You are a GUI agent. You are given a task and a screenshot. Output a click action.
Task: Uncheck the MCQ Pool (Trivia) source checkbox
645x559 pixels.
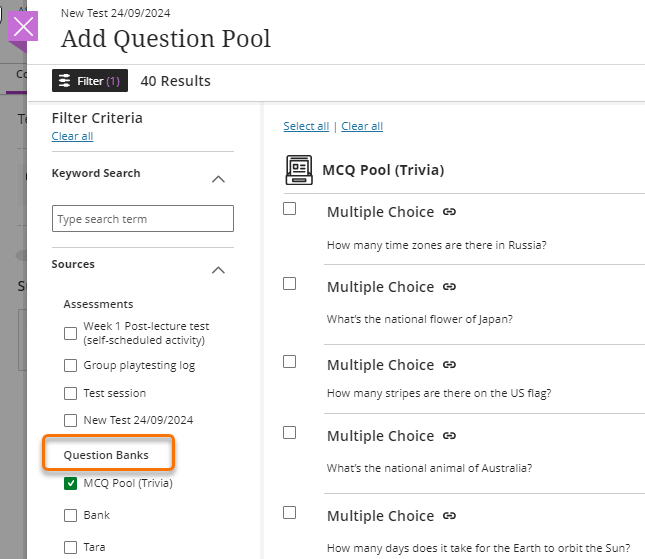pyautogui.click(x=70, y=484)
